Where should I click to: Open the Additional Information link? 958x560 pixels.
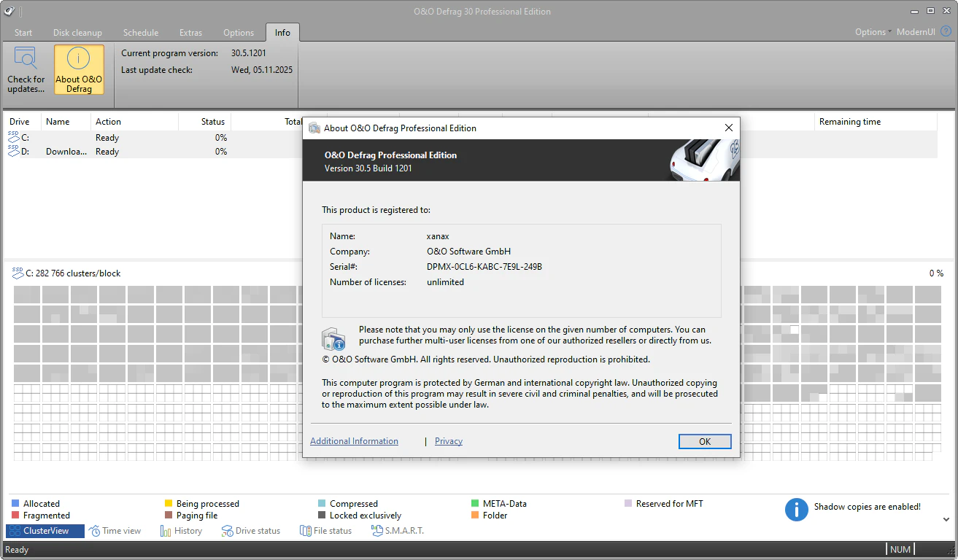point(354,441)
